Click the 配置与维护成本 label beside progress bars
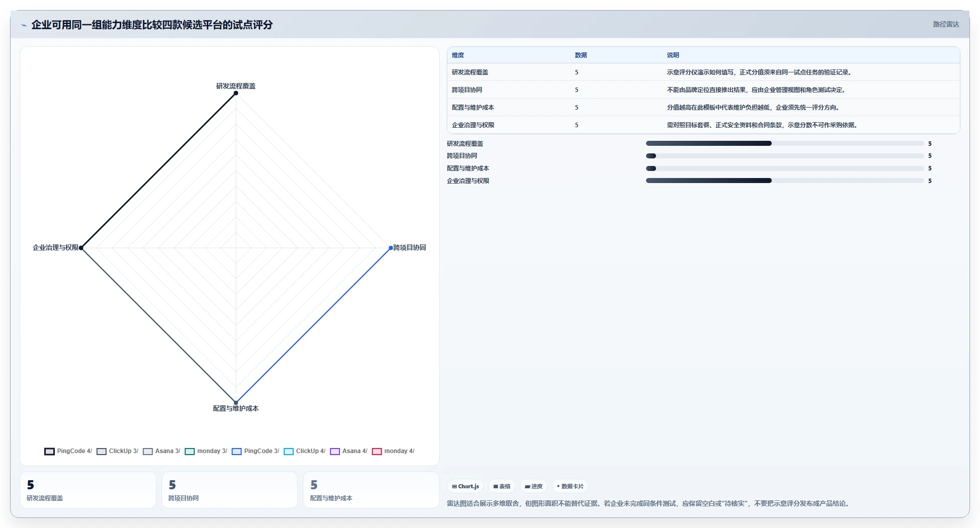The height and width of the screenshot is (528, 980). point(468,168)
